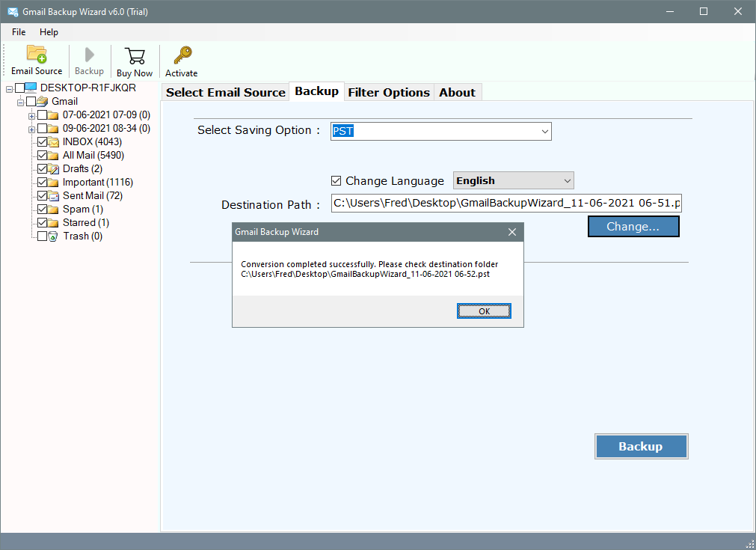The height and width of the screenshot is (550, 756).
Task: Toggle the Change Language checkbox
Action: (x=336, y=181)
